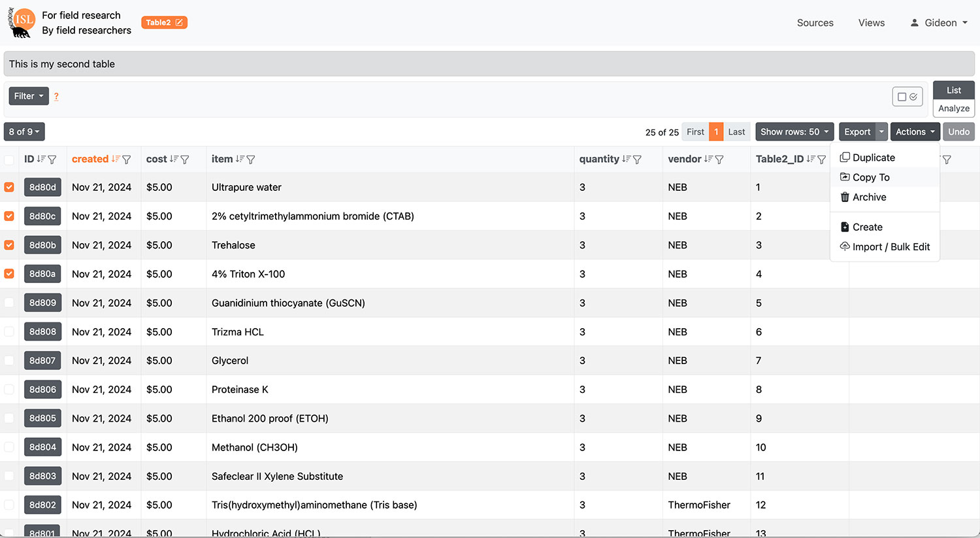
Task: Open record 8d806 by its ID badge
Action: [42, 390]
